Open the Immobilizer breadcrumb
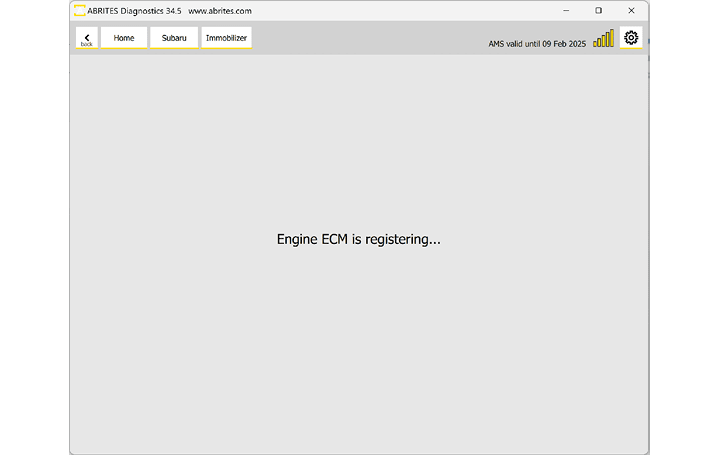719x455 pixels. [226, 38]
